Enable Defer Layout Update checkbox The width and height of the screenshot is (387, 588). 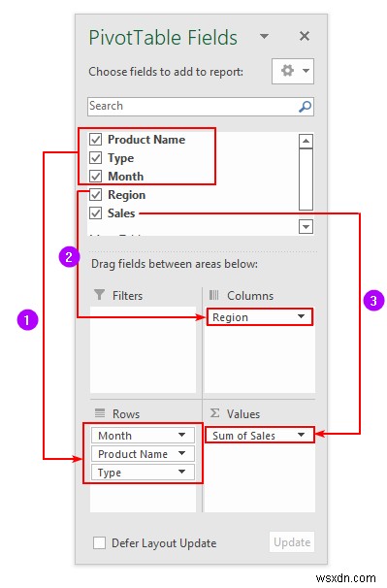(x=99, y=542)
